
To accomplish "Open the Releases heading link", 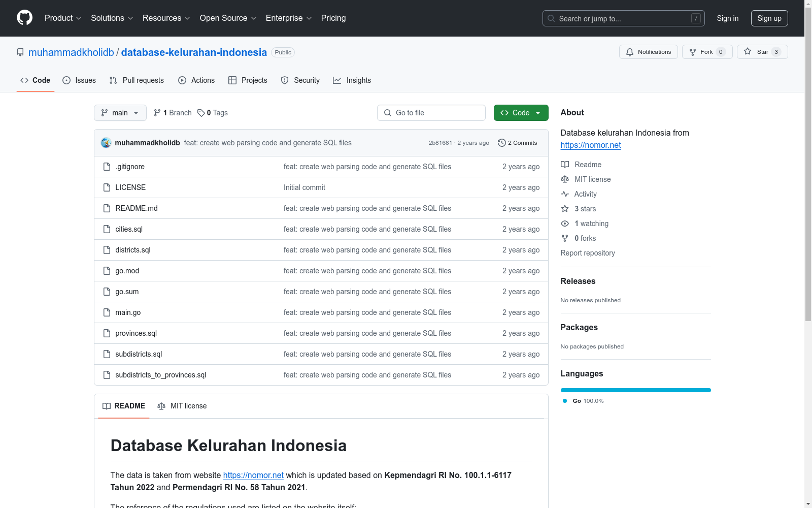I will (578, 281).
